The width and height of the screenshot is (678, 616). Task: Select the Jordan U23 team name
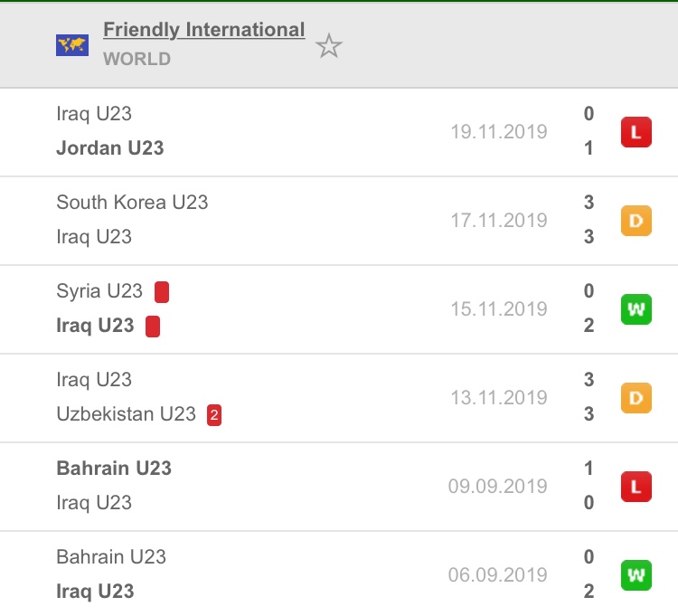tap(110, 148)
